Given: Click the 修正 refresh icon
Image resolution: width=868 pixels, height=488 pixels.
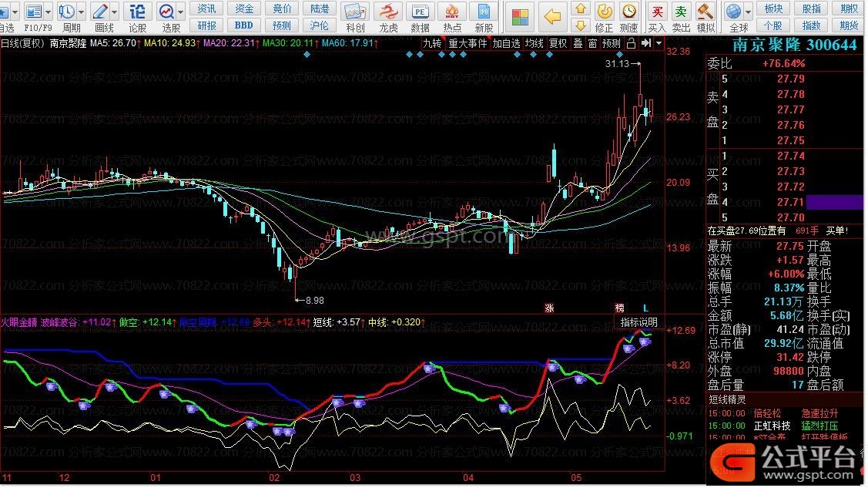Looking at the screenshot, I should 605,11.
